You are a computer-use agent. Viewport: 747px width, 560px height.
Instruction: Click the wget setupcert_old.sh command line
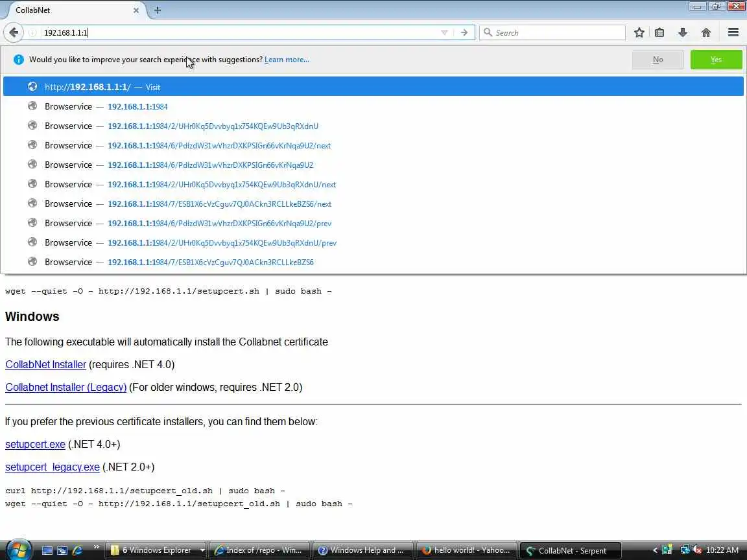pyautogui.click(x=179, y=504)
